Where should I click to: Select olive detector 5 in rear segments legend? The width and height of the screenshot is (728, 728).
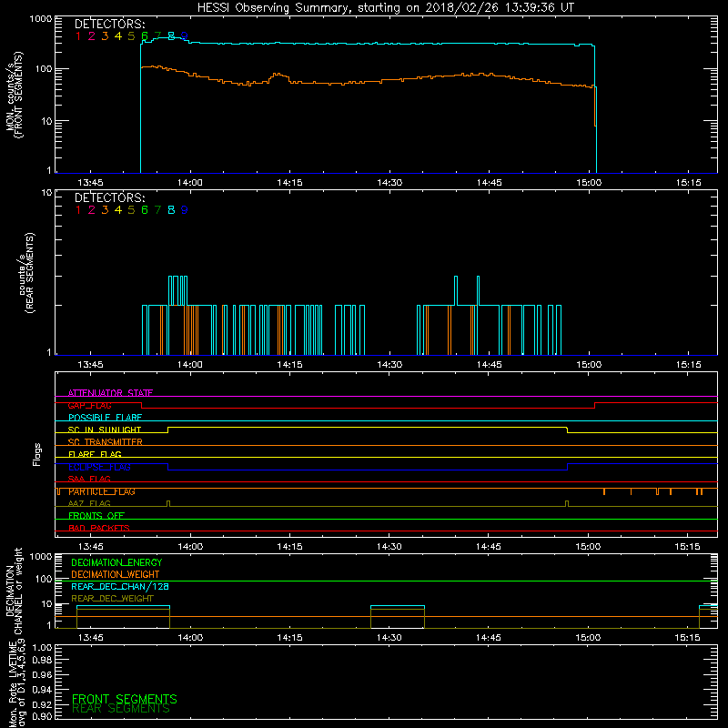click(x=131, y=210)
